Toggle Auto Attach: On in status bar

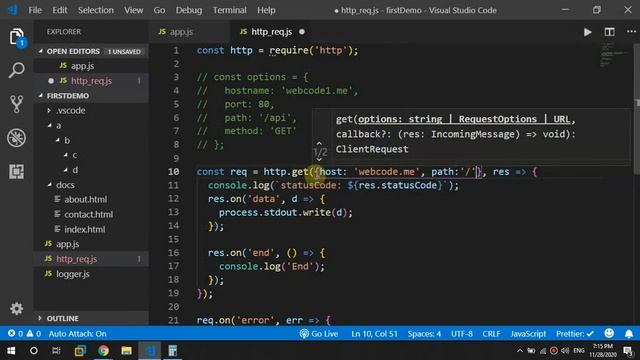point(77,334)
